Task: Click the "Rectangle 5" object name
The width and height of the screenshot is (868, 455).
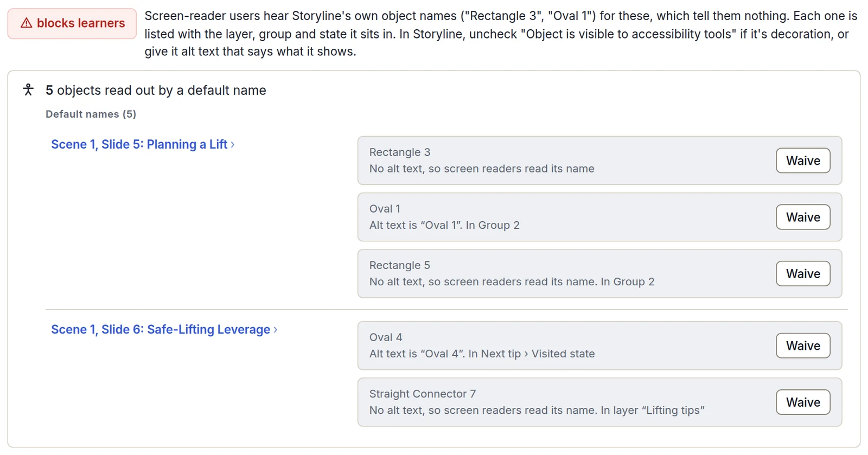Action: click(x=400, y=265)
